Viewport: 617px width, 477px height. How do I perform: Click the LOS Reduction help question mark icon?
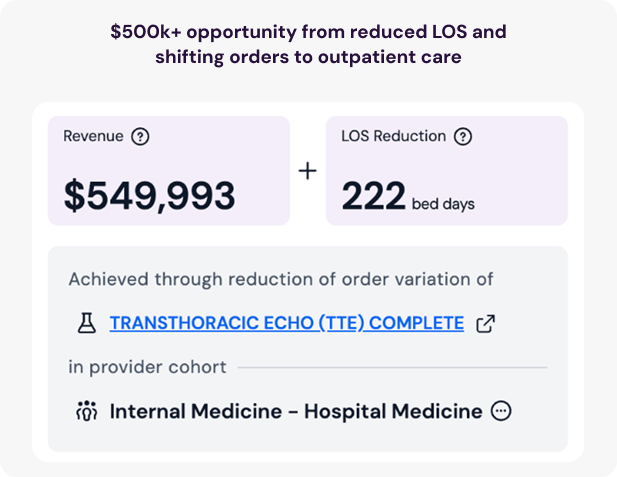[463, 137]
